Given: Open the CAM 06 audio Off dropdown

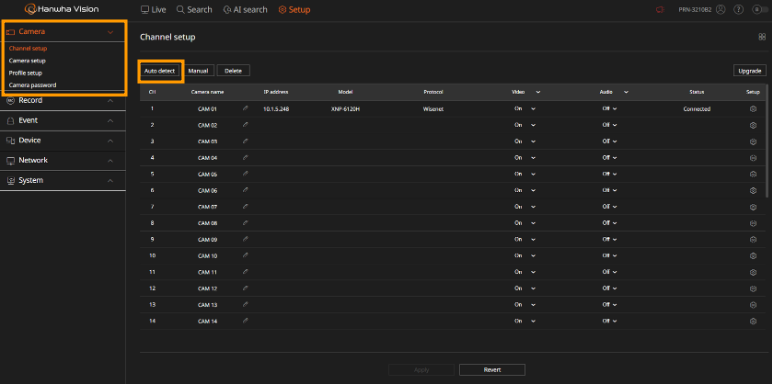Looking at the screenshot, I should click(610, 190).
